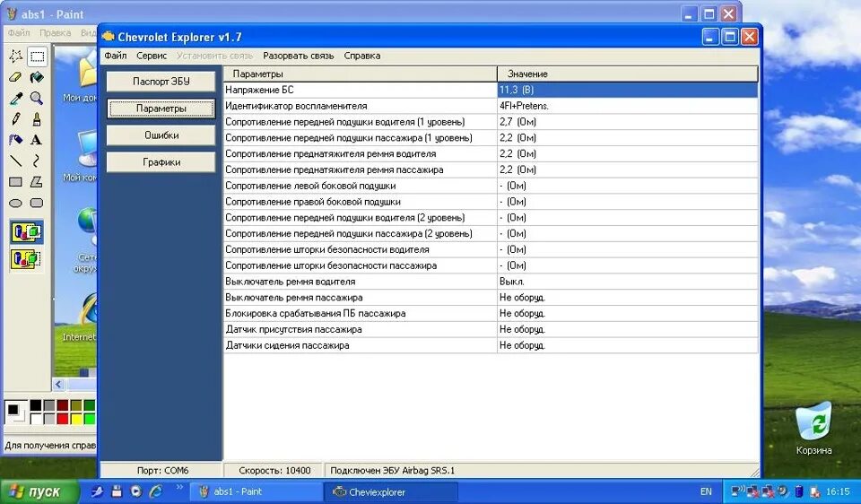Select the Brush tool in Paint
The image size is (861, 504).
point(37,119)
